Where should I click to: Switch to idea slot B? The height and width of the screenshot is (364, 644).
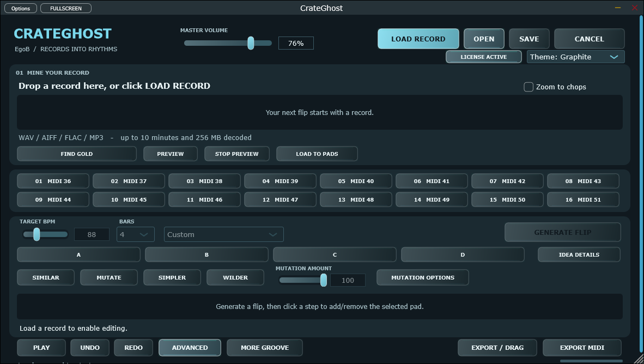pos(206,254)
